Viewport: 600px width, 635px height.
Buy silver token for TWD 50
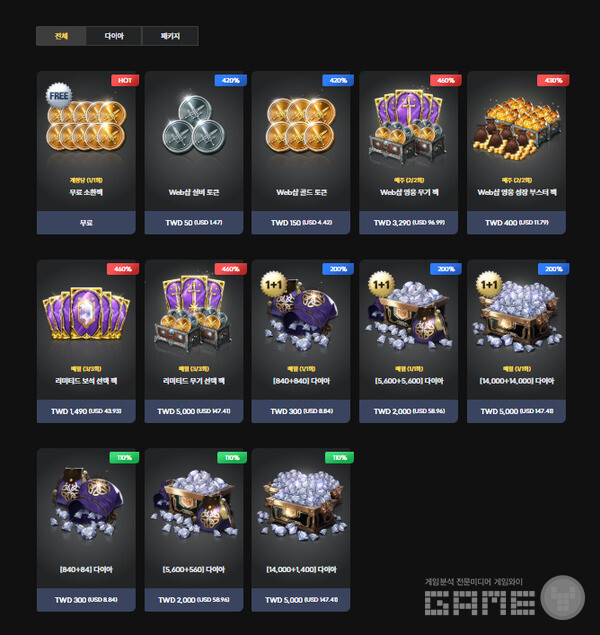[194, 222]
